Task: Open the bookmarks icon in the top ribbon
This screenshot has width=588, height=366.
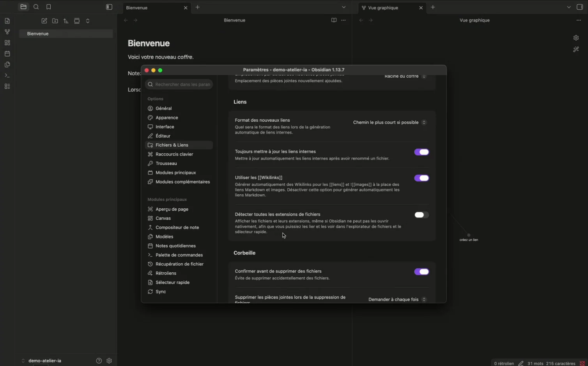Action: coord(49,7)
